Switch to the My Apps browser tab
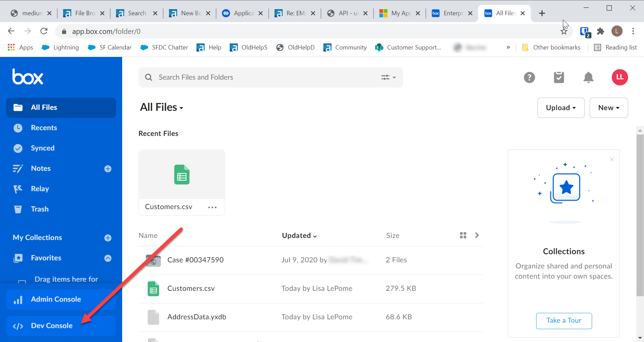This screenshot has width=644, height=342. pyautogui.click(x=400, y=13)
